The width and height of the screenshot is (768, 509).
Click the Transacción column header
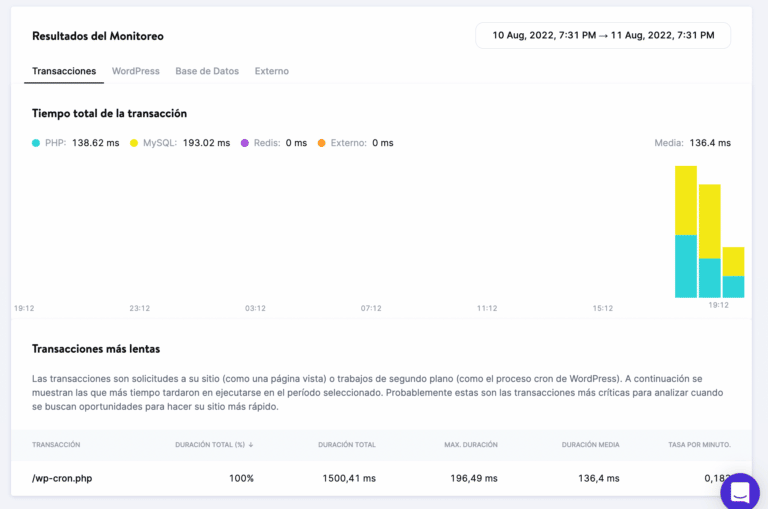pos(56,444)
